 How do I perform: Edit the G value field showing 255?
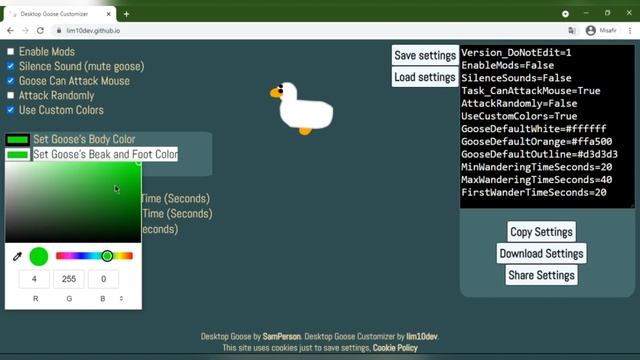pyautogui.click(x=69, y=279)
